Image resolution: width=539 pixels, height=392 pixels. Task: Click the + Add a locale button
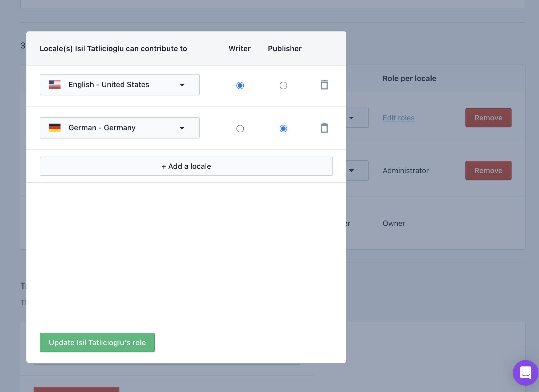pyautogui.click(x=186, y=166)
